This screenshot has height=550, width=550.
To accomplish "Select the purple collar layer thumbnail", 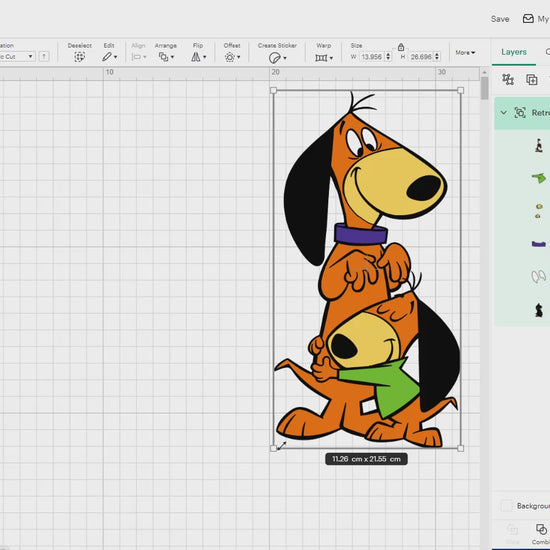I will click(x=539, y=244).
